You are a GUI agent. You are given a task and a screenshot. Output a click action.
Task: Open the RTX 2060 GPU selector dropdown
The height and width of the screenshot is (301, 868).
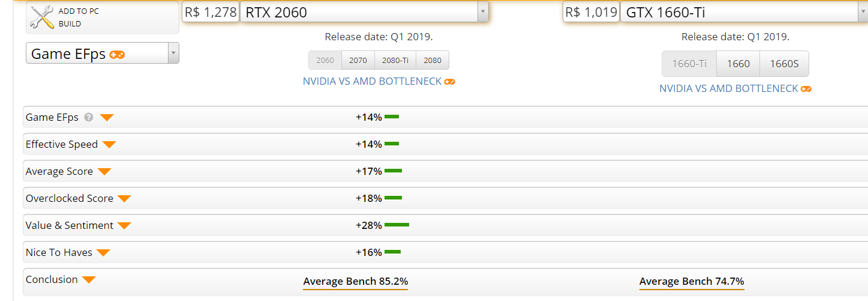coord(483,12)
